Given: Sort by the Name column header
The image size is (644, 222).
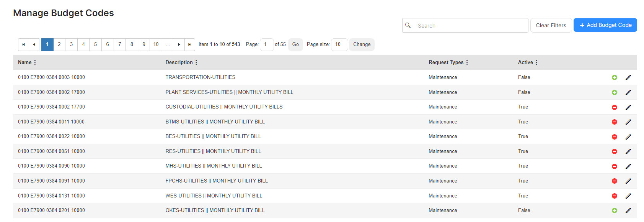Looking at the screenshot, I should [25, 62].
